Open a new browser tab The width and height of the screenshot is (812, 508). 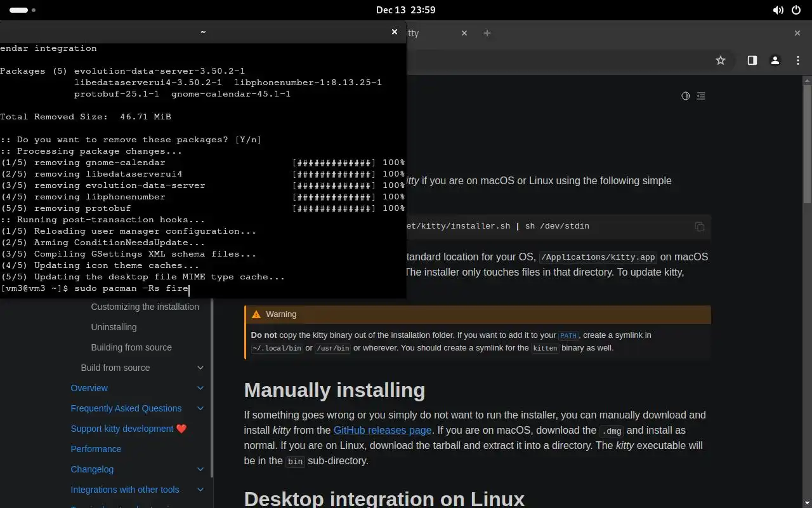click(487, 33)
